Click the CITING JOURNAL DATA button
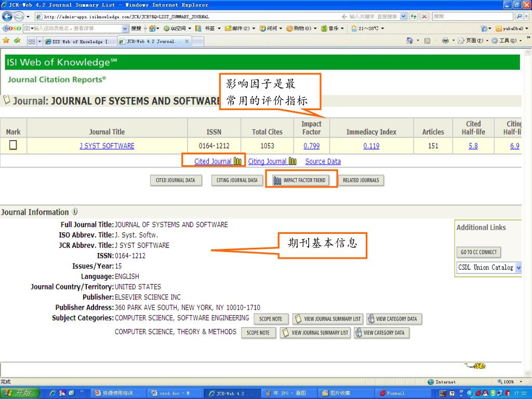Screen dimensions: 532x399 [x=237, y=180]
